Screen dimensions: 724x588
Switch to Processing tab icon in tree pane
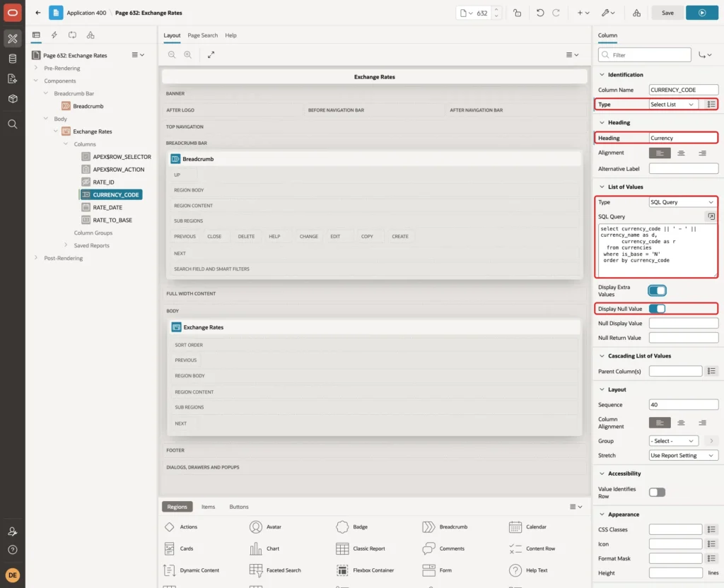(x=72, y=35)
